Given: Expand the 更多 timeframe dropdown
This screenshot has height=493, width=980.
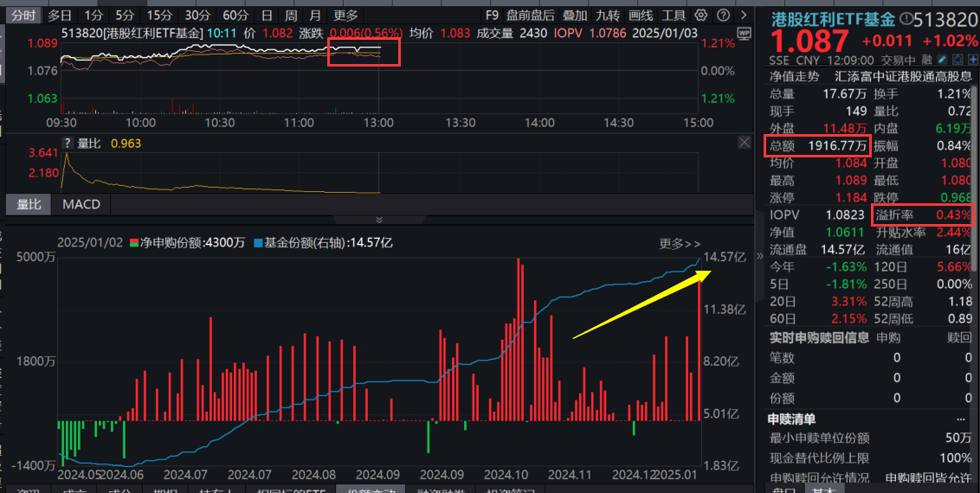Looking at the screenshot, I should [345, 16].
